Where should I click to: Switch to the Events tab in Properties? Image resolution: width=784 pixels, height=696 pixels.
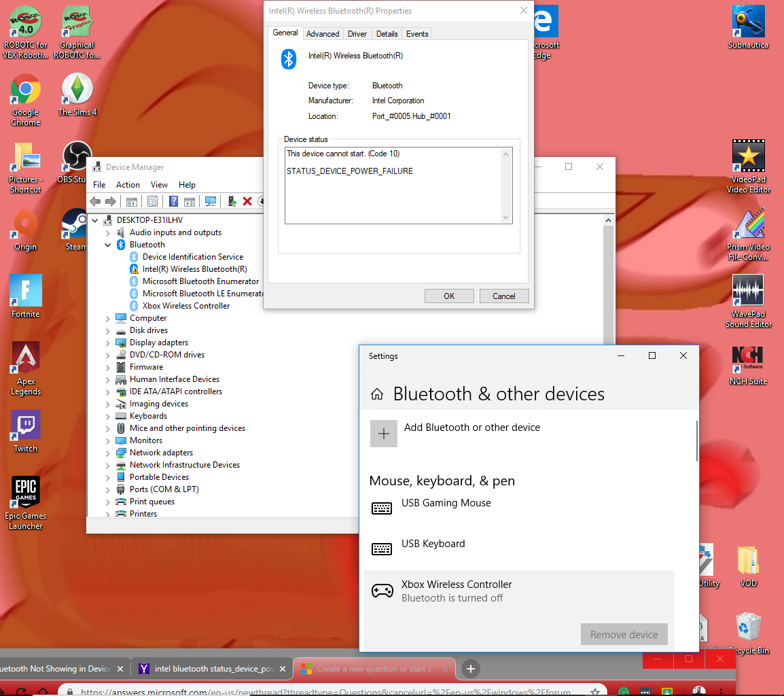point(417,33)
